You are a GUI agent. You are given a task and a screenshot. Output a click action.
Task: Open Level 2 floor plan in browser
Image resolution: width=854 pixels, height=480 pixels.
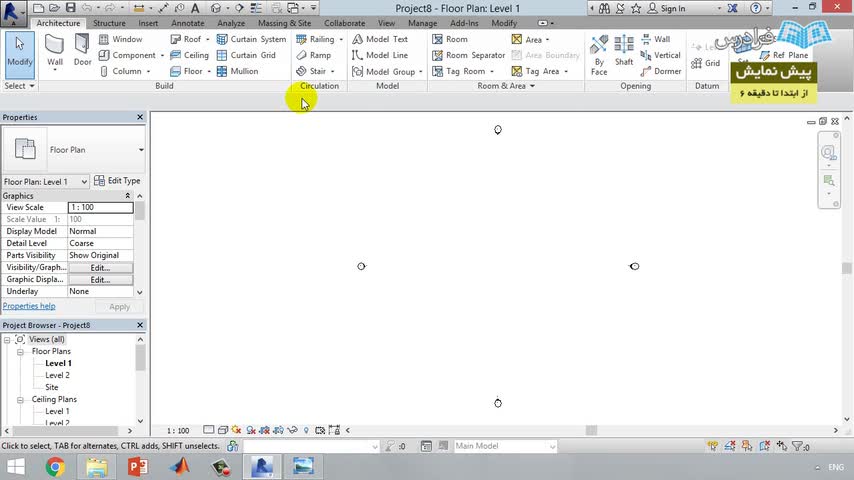(57, 375)
